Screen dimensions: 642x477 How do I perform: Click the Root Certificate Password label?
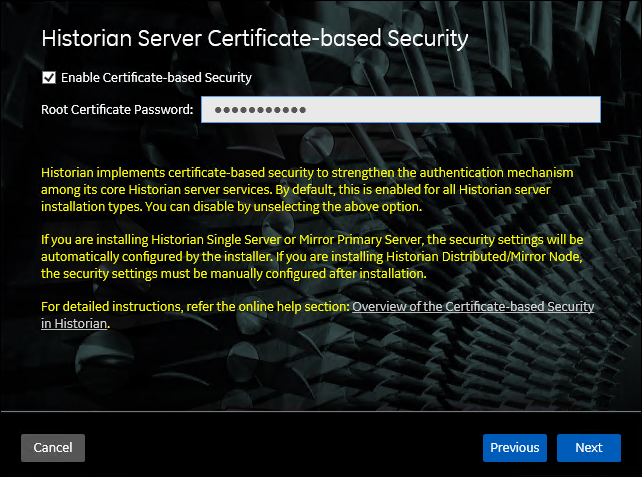click(117, 109)
